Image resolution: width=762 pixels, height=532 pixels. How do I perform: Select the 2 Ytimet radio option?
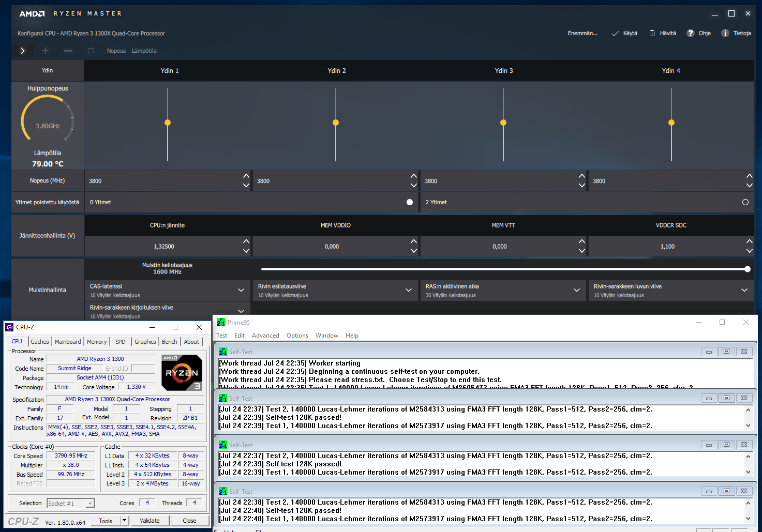point(745,202)
